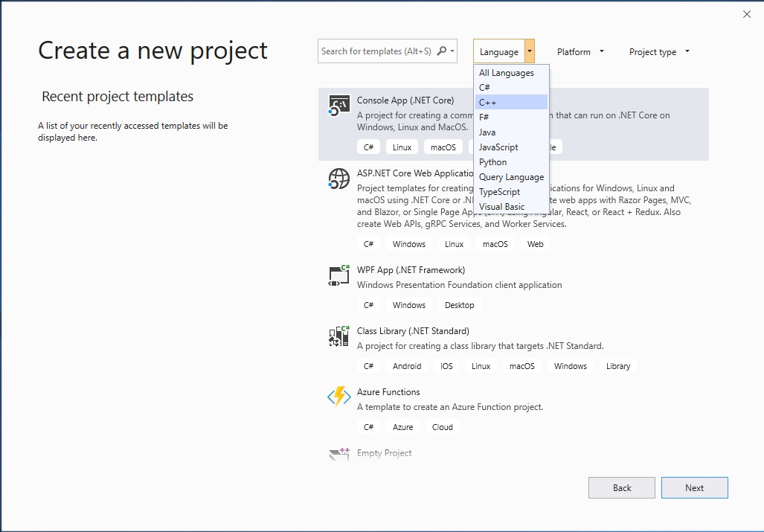Select TypeScript in the language list
The image size is (764, 532).
[x=511, y=192]
